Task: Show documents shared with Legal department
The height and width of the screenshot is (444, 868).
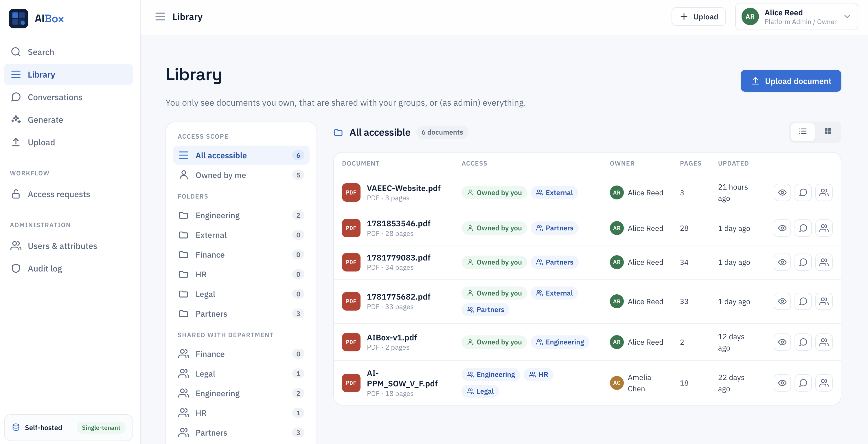Action: click(x=241, y=374)
